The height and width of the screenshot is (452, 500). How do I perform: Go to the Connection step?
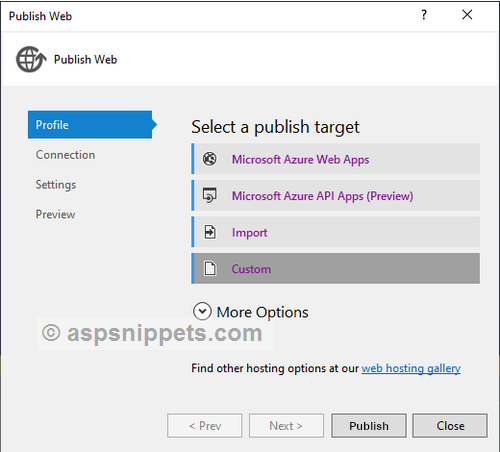[x=65, y=155]
